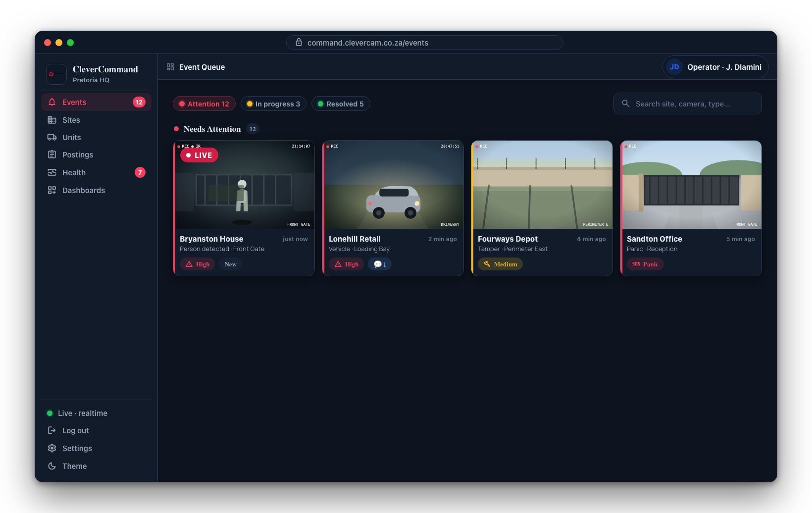Click the Settings gear icon
This screenshot has width=812, height=513.
click(x=52, y=448)
